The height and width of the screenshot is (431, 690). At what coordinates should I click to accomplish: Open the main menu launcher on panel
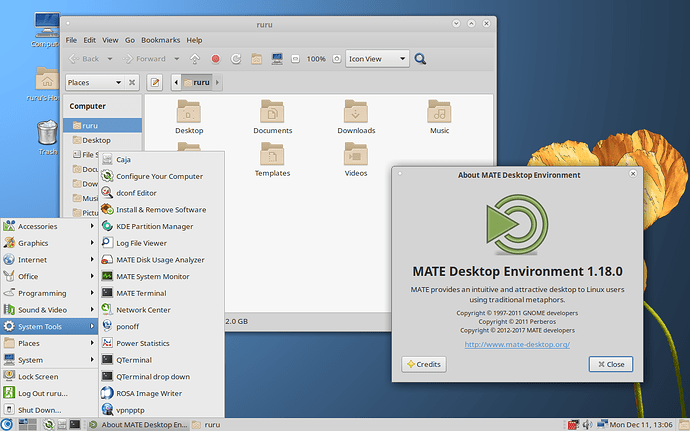pyautogui.click(x=7, y=424)
